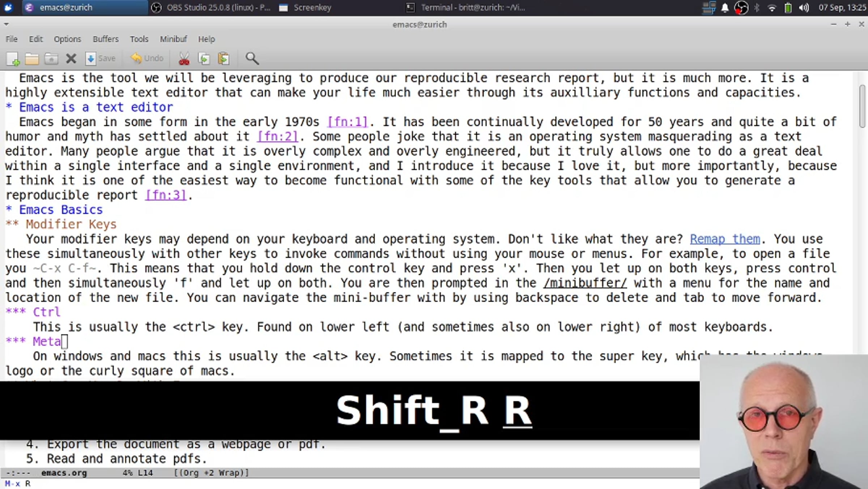Viewport: 868px width, 489px height.
Task: Follow the [fn:1] footnote link
Action: (348, 122)
